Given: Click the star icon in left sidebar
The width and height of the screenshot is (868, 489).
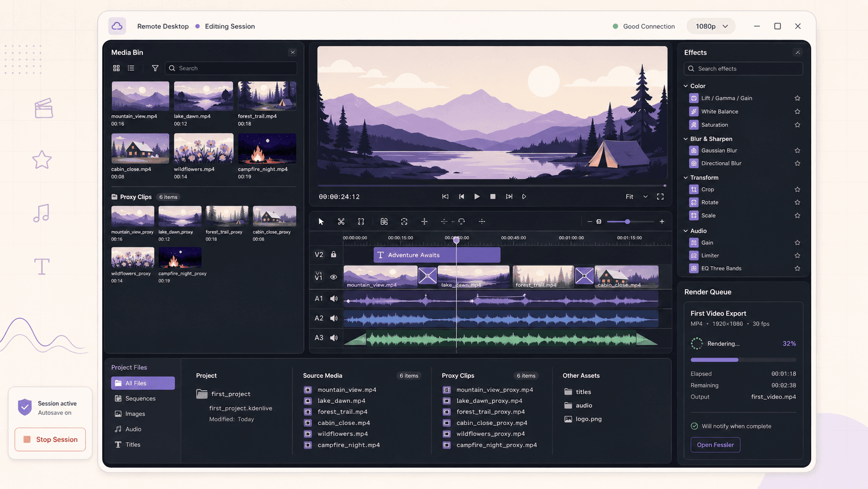Looking at the screenshot, I should [x=42, y=160].
